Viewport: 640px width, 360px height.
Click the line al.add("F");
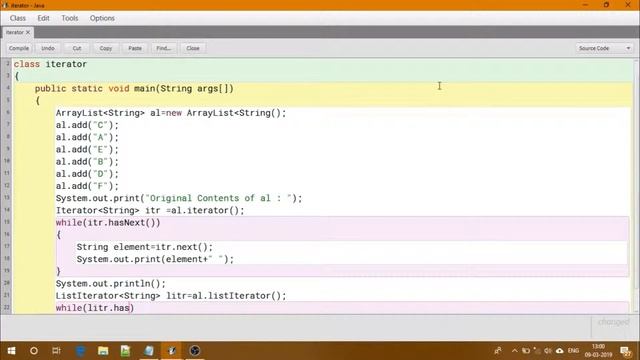point(87,186)
